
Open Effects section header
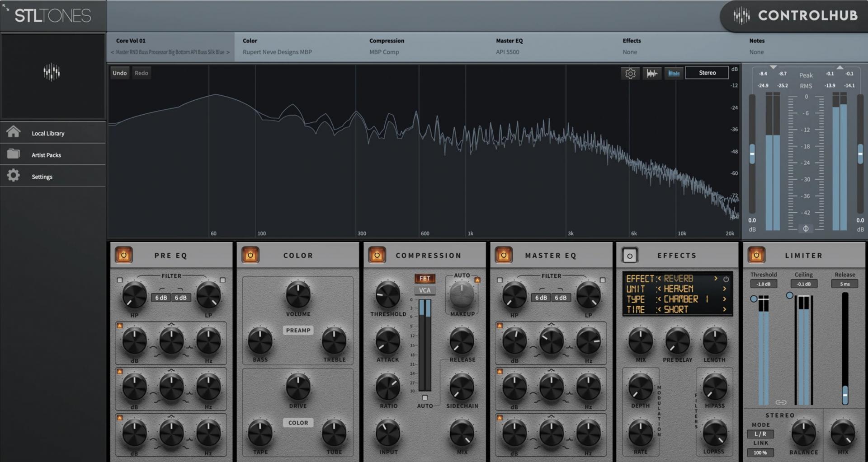point(632,41)
